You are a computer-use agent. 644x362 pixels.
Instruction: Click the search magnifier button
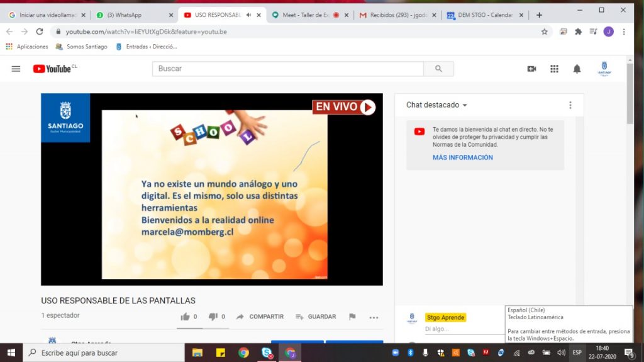[x=438, y=69]
